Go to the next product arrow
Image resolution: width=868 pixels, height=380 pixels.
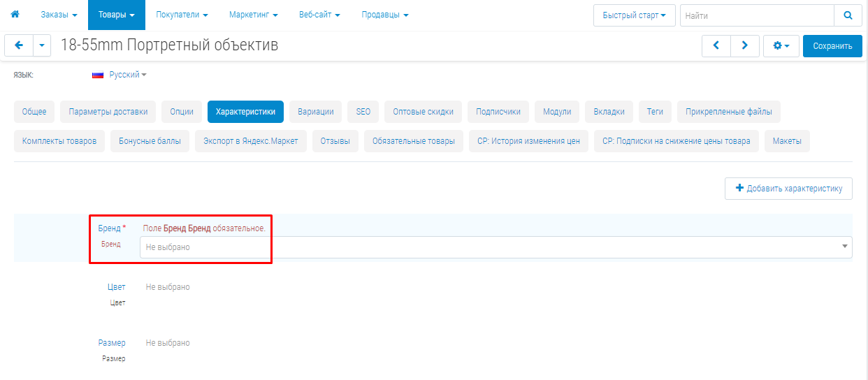coord(745,45)
